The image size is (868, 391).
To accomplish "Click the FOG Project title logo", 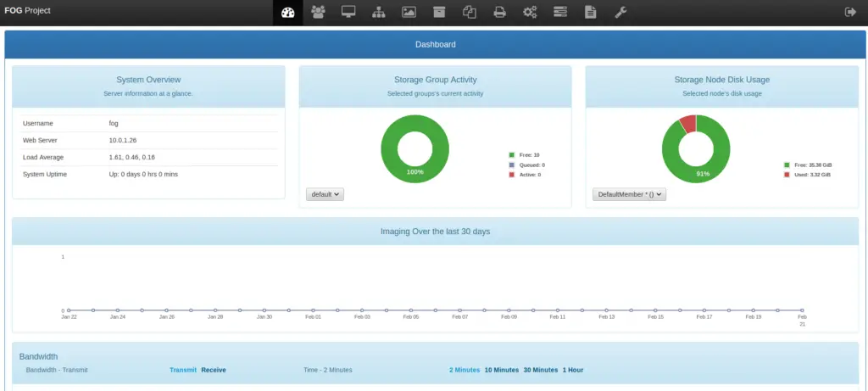I will coord(28,11).
